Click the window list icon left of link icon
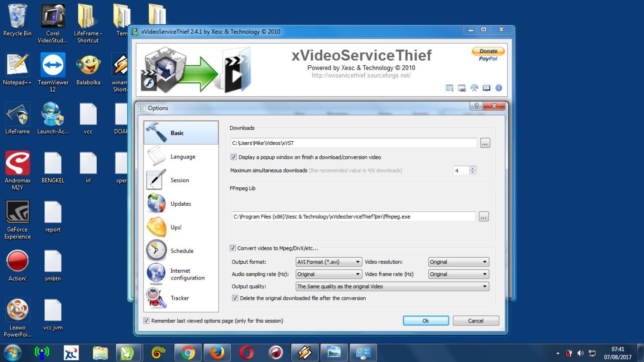The image size is (644, 362). 449,88
